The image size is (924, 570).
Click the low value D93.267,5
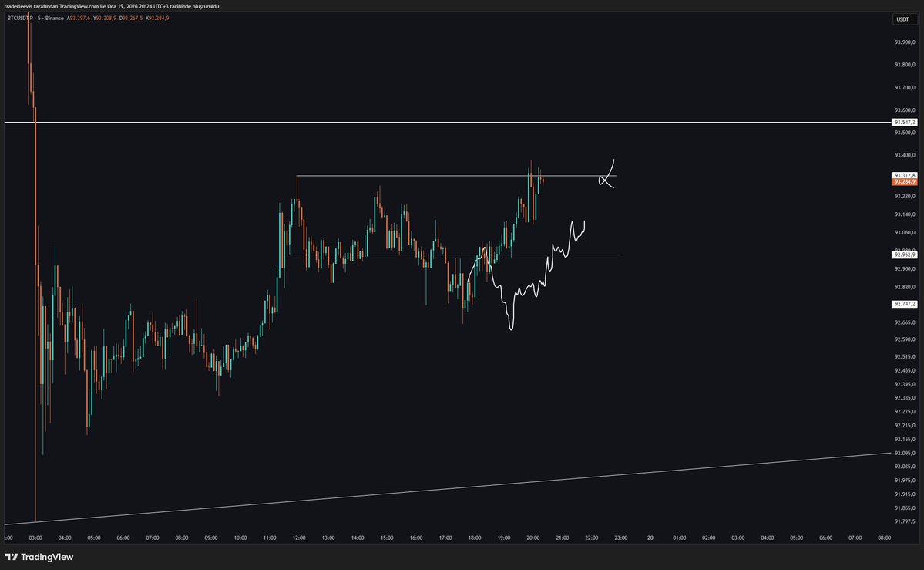pos(131,19)
